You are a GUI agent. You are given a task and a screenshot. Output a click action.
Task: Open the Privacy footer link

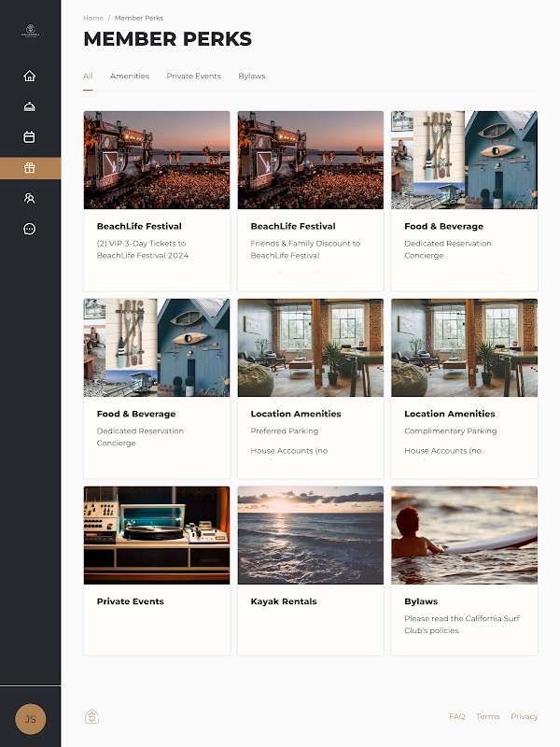(525, 716)
